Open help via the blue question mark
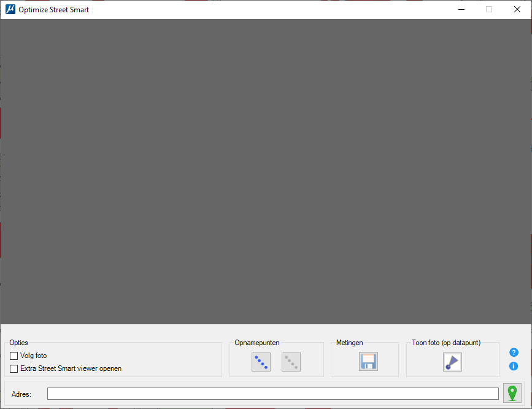532x409 pixels. 514,353
